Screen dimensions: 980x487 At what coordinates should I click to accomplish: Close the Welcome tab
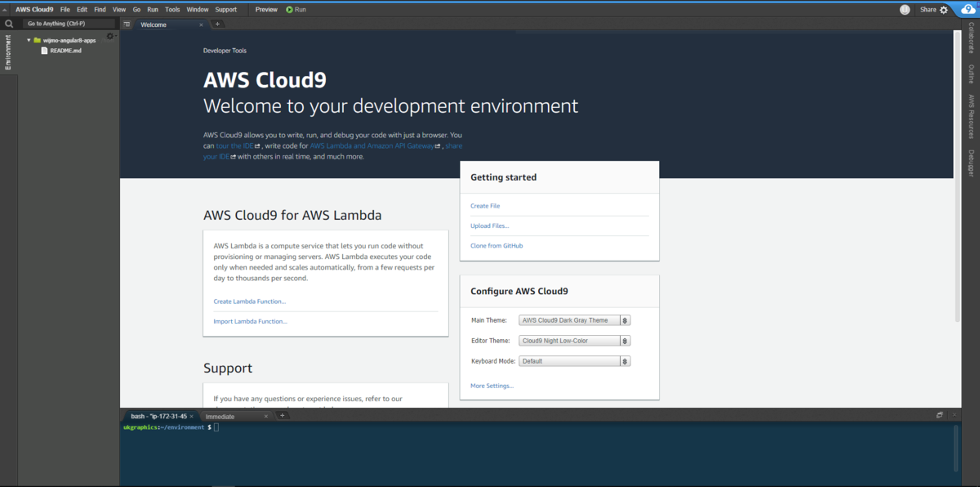[x=202, y=25]
